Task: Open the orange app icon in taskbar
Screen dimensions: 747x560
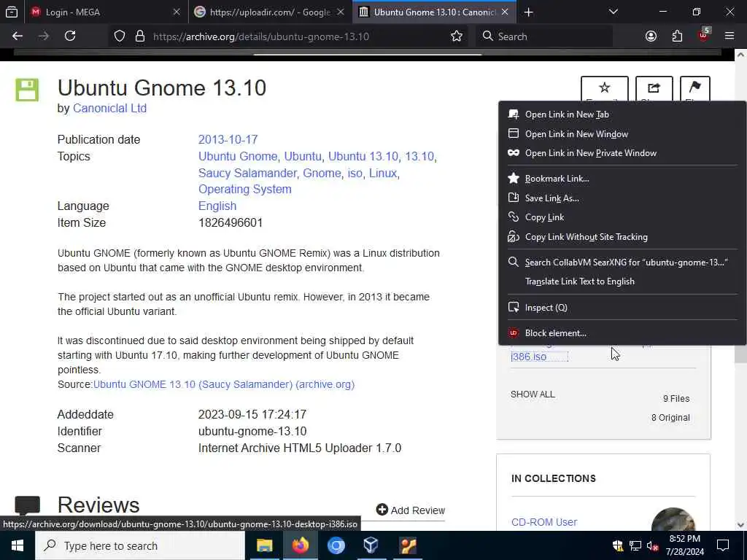Action: 408,545
